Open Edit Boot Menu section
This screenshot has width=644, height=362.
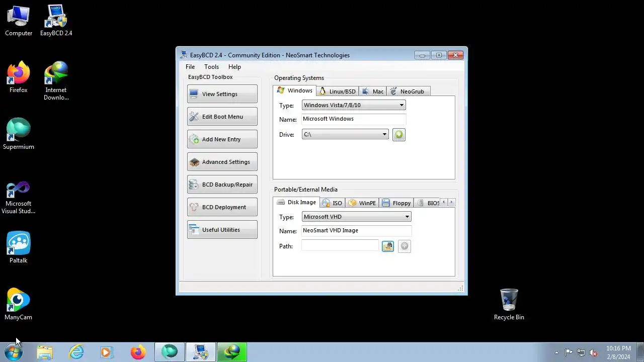(x=222, y=117)
